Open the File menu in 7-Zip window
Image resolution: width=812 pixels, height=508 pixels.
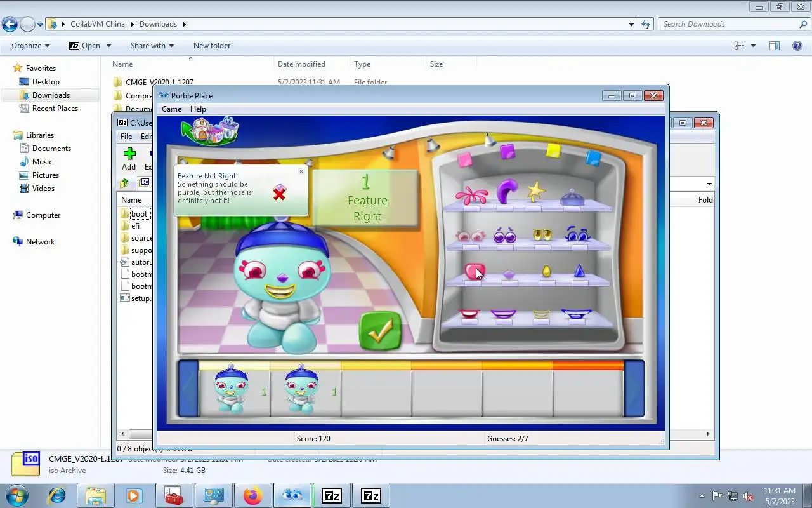[126, 137]
